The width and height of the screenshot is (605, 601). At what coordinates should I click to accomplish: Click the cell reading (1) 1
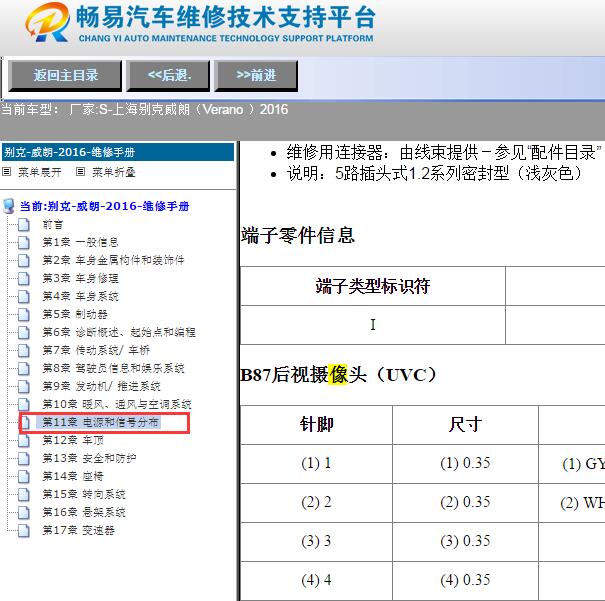[316, 464]
